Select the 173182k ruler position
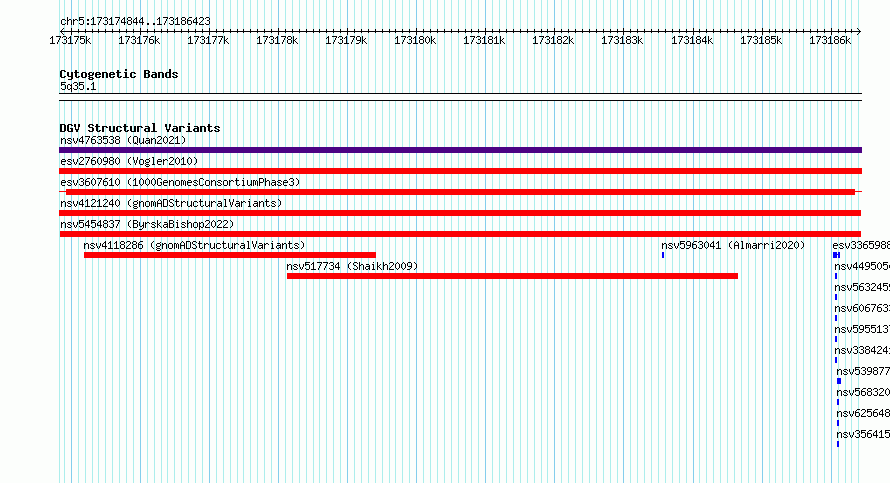Screen dimensions: 890x483 (x=553, y=40)
